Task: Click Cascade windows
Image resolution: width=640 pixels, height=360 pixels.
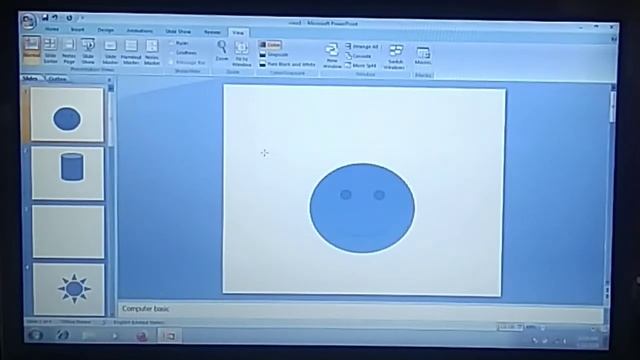Action: pos(358,56)
